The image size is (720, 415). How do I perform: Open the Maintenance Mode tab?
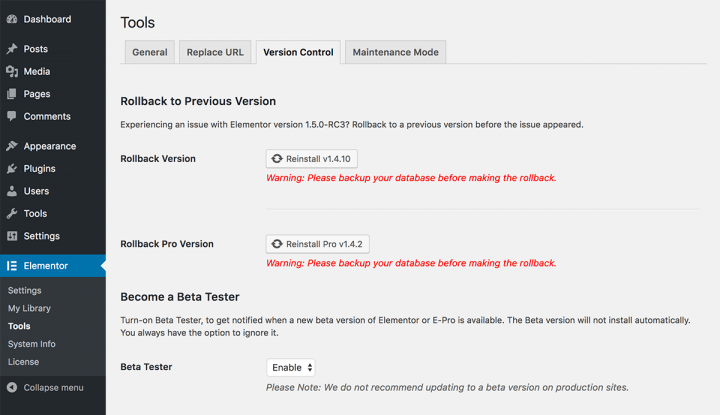pos(395,52)
